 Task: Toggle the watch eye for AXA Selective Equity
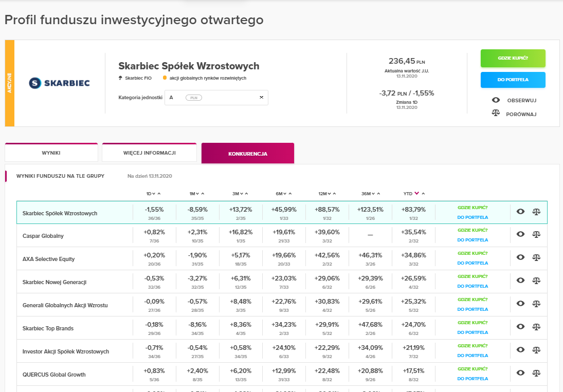tap(520, 257)
